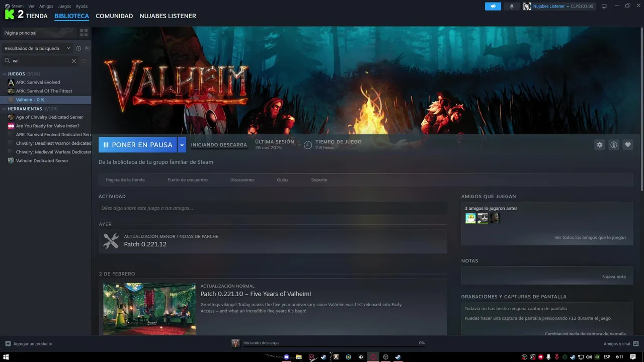This screenshot has width=644, height=362.
Task: Select Valheim Dedicated Server
Action: pyautogui.click(x=45, y=160)
